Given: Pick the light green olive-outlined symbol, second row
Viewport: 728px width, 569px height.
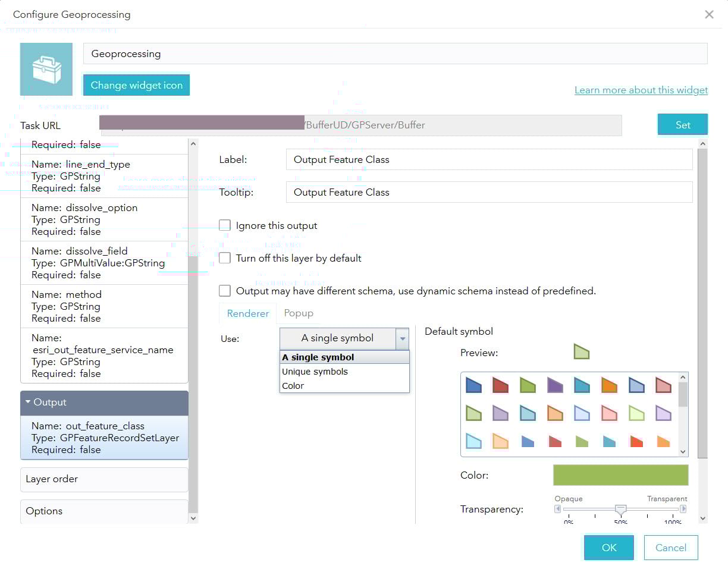Looking at the screenshot, I should pos(473,413).
